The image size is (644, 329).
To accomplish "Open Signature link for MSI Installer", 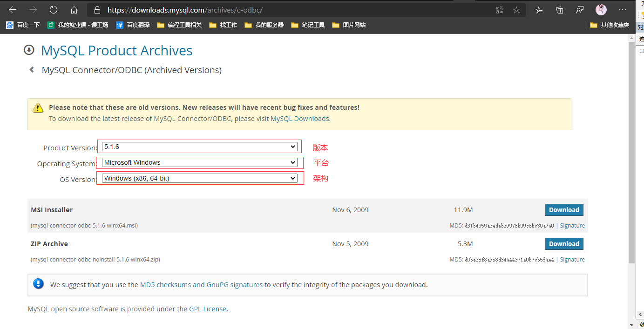I will point(572,225).
